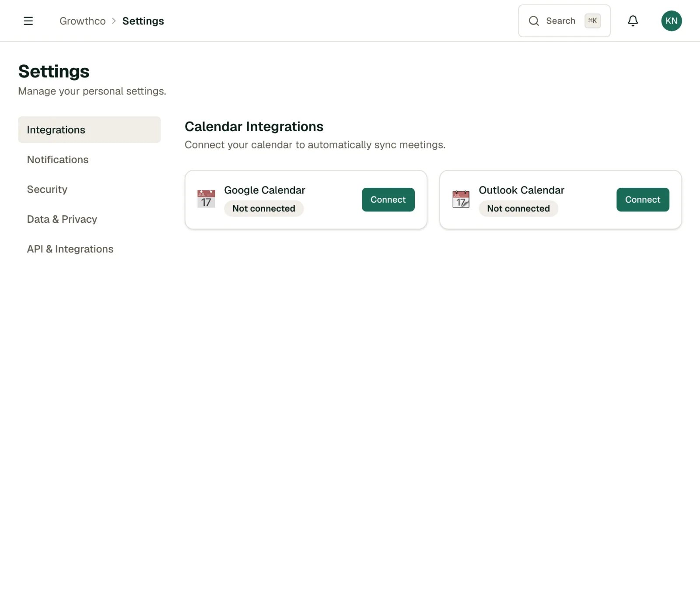The width and height of the screenshot is (700, 596).
Task: Open the Data & Privacy tab
Action: [89, 219]
